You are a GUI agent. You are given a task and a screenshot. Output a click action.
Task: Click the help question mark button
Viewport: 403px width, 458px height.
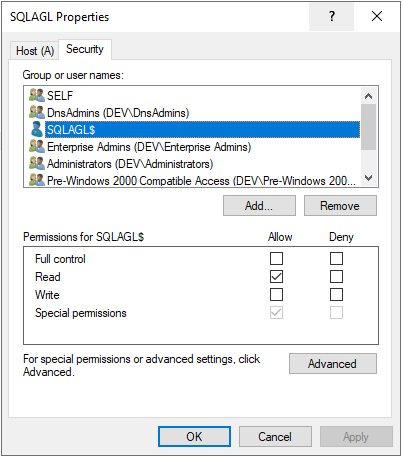pos(331,16)
